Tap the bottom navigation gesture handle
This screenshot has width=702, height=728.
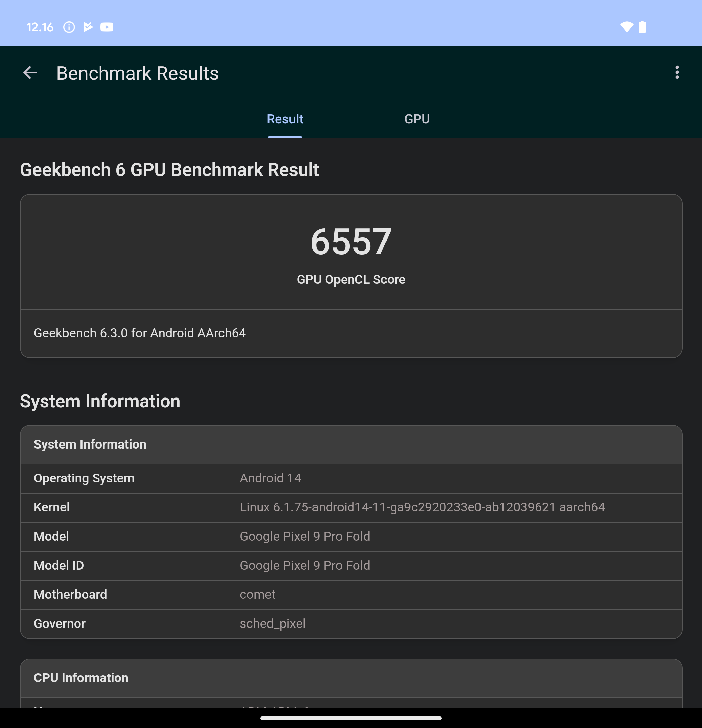point(351,718)
